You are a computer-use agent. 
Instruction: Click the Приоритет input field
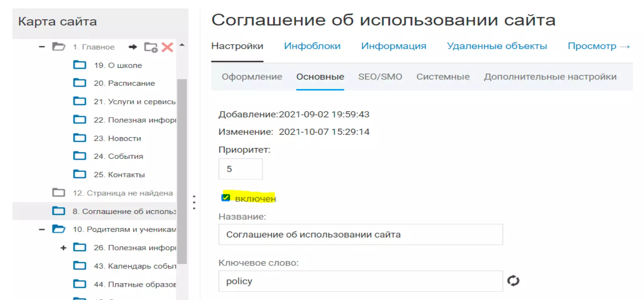[x=241, y=169]
